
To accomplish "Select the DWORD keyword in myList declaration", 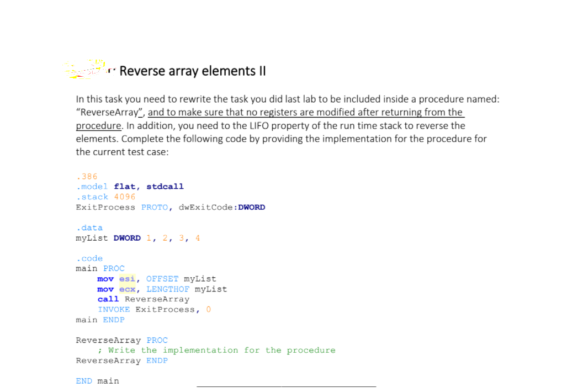I will pyautogui.click(x=127, y=238).
